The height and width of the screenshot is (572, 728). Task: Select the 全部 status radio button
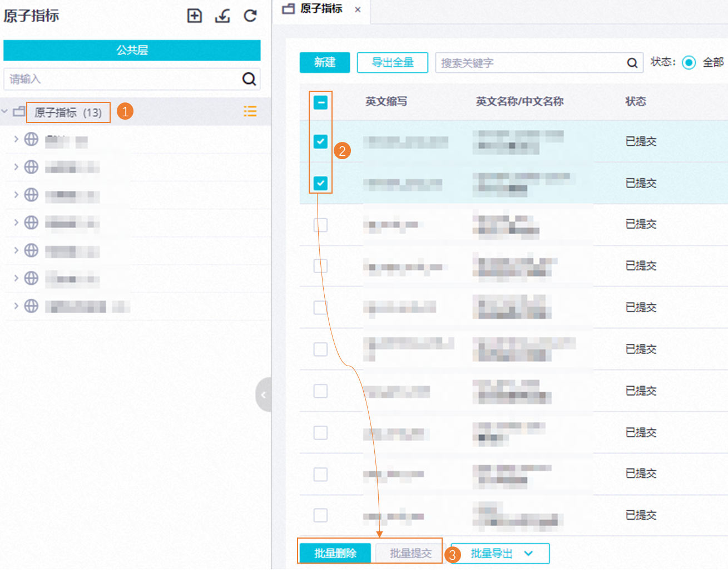coord(689,63)
